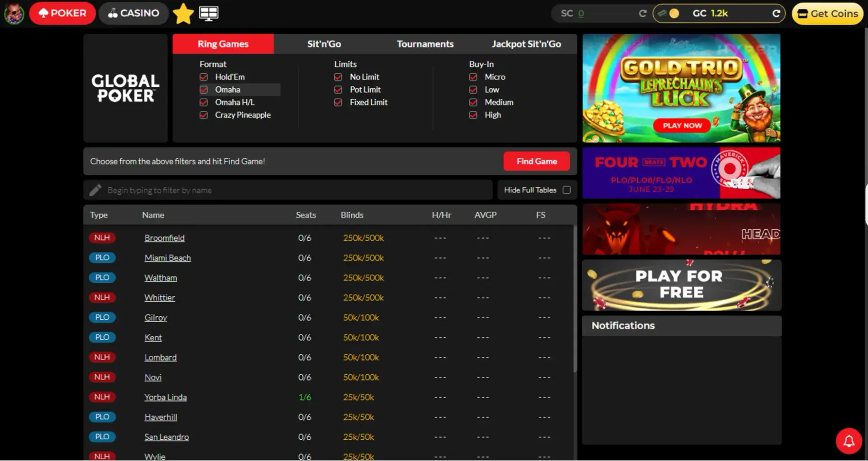
Task: Refresh the GC balance
Action: pyautogui.click(x=776, y=14)
